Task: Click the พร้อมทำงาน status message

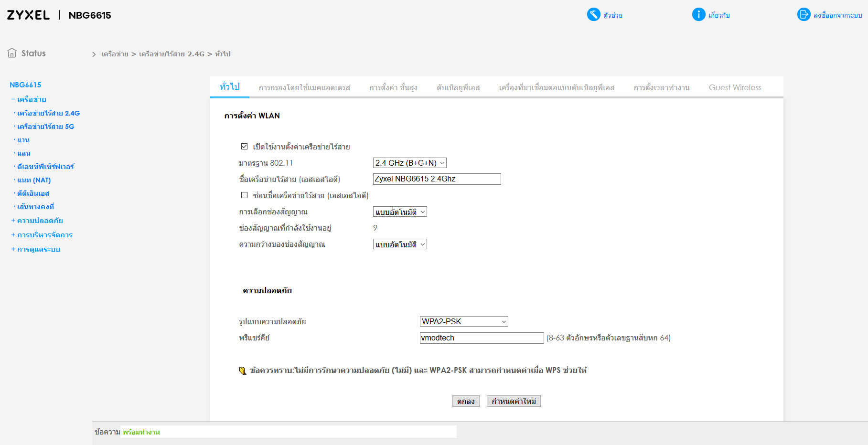Action: [x=141, y=432]
